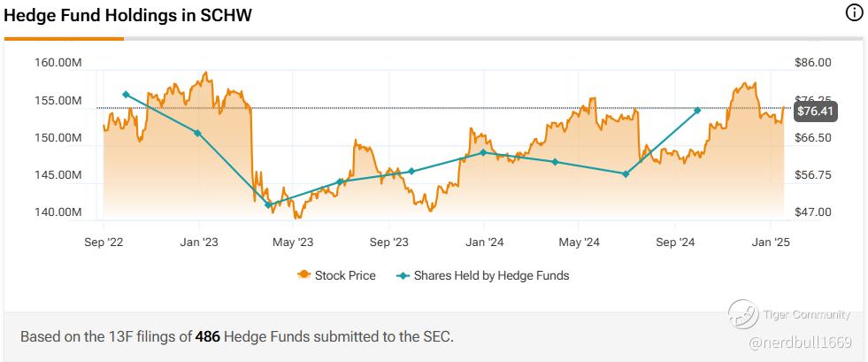Click the teal diamond legend marker

tap(403, 275)
